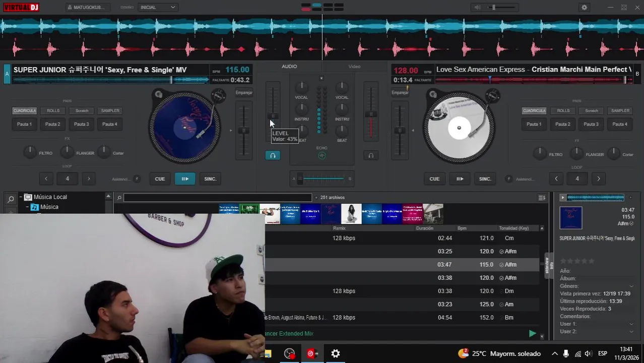
Task: Click the ECHO effect icon in mixer
Action: [322, 155]
